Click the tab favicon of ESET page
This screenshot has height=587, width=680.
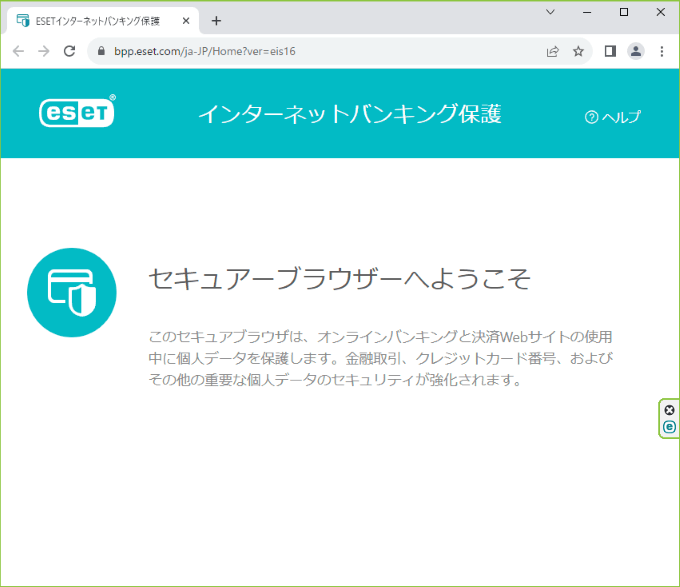pyautogui.click(x=23, y=20)
